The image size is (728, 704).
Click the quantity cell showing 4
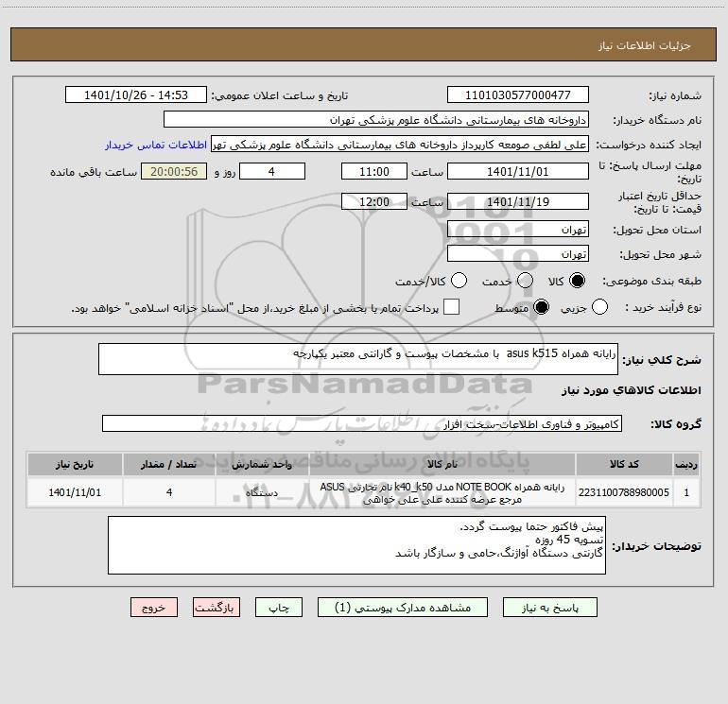pos(169,492)
